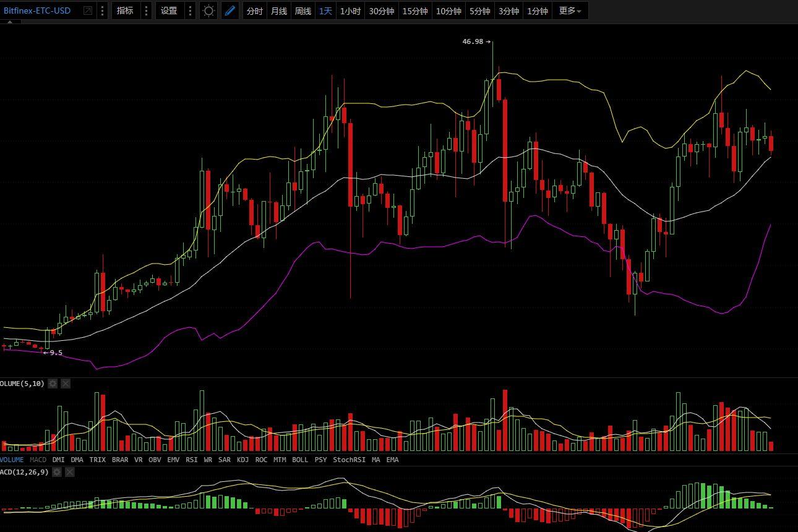The height and width of the screenshot is (532, 798).
Task: Add the WR indicator
Action: pos(208,460)
